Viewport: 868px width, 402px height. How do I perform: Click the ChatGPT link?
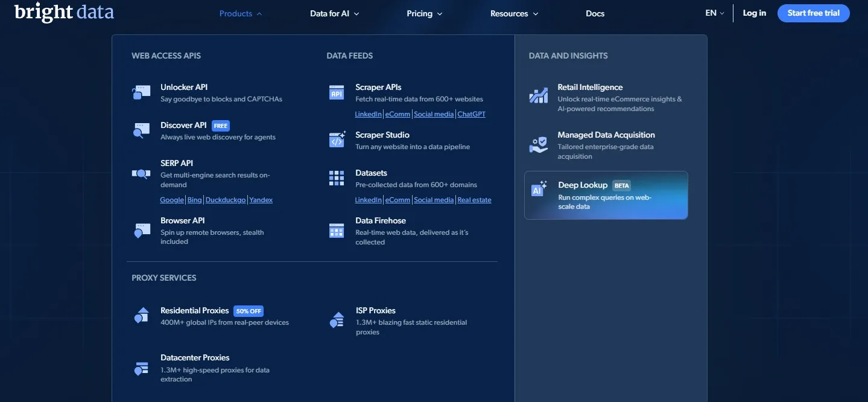pyautogui.click(x=472, y=114)
